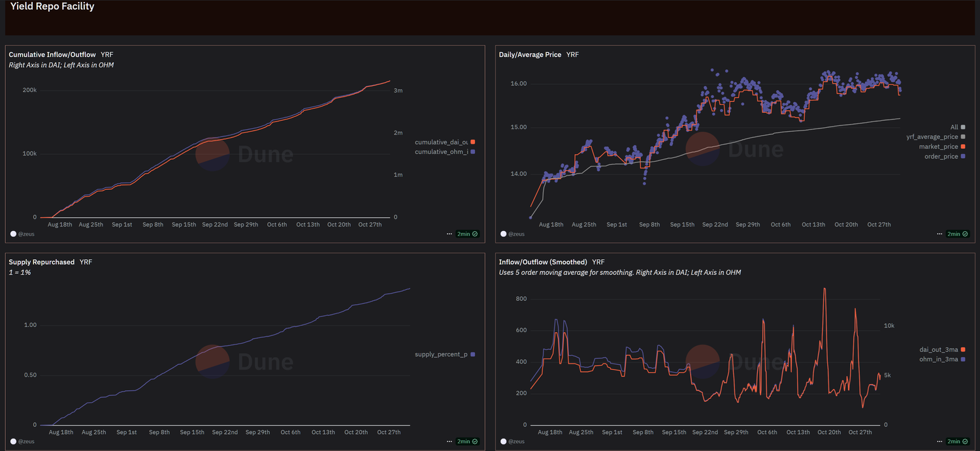Click the cumulative_dai_out orange color swatch
The image size is (980, 451).
coord(472,142)
